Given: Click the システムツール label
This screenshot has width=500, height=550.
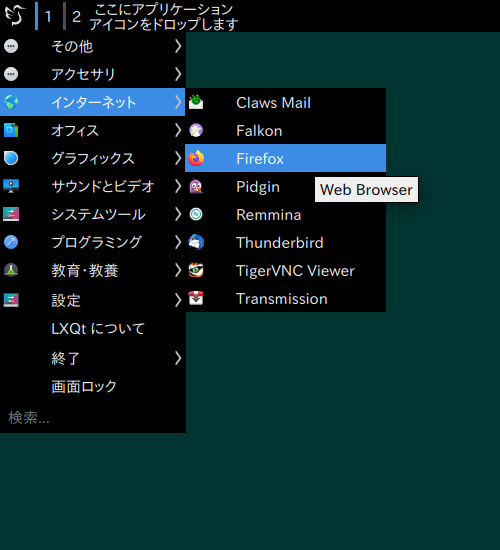Looking at the screenshot, I should click(98, 214).
